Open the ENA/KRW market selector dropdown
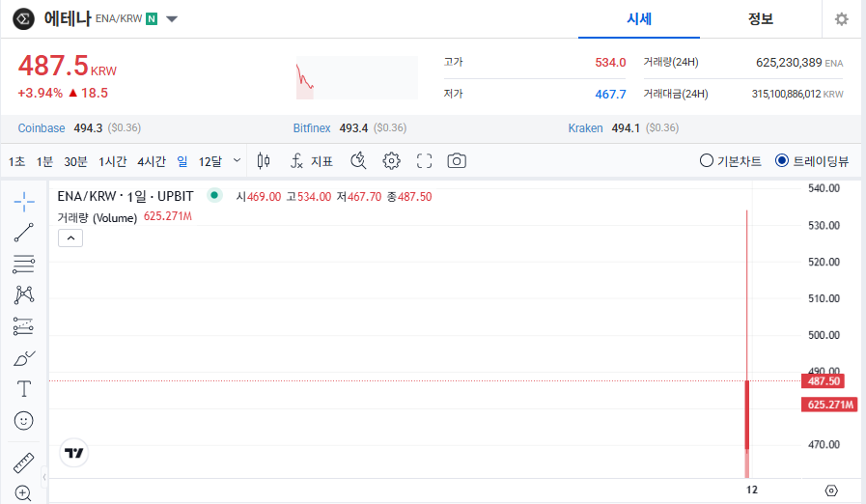The width and height of the screenshot is (866, 504). [172, 19]
